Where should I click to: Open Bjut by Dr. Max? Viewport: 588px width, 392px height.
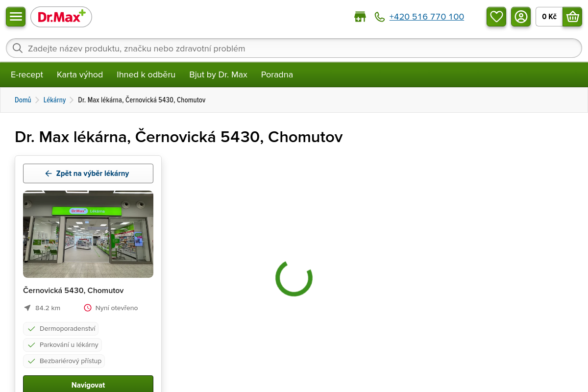click(218, 74)
